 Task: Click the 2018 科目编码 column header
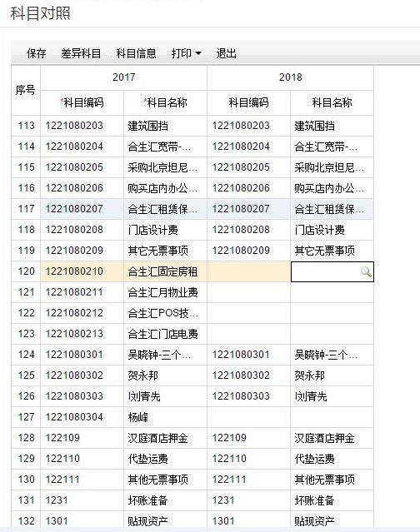pos(248,102)
